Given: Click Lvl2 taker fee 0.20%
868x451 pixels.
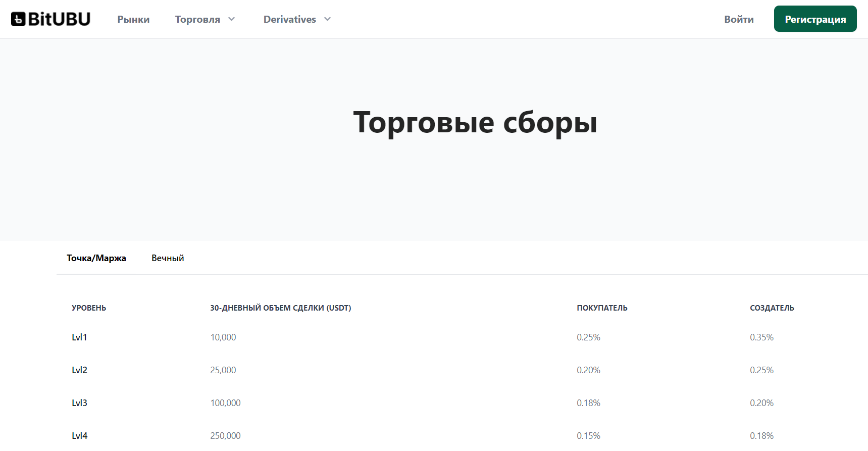Looking at the screenshot, I should click(x=588, y=370).
